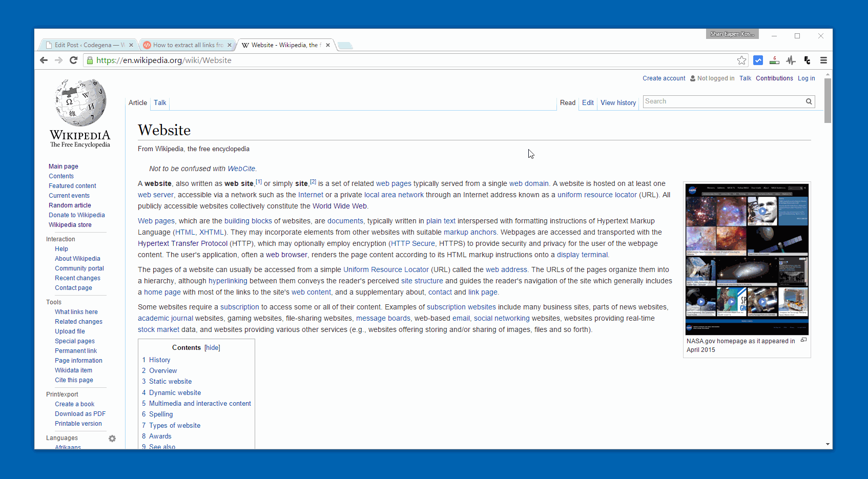Select the Article tab
The width and height of the screenshot is (868, 479).
138,103
